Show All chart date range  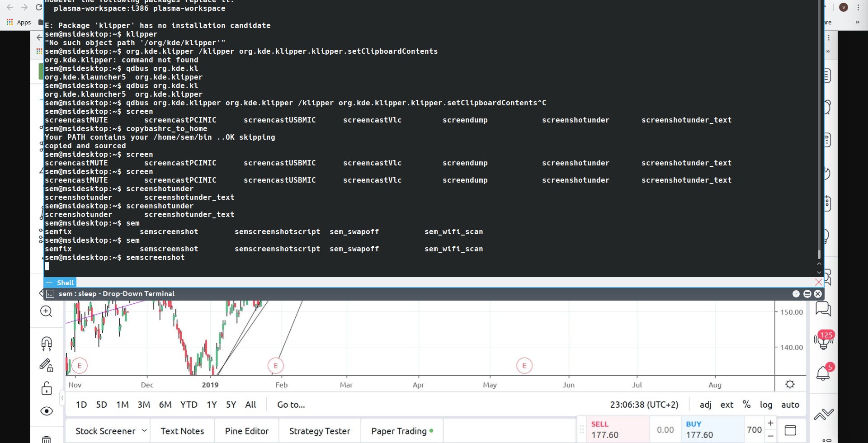(250, 405)
